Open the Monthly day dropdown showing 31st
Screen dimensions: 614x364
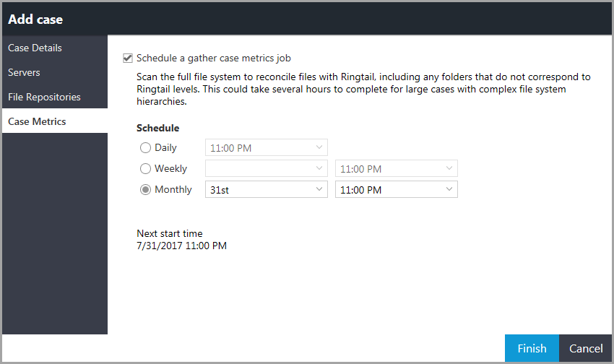tap(267, 189)
